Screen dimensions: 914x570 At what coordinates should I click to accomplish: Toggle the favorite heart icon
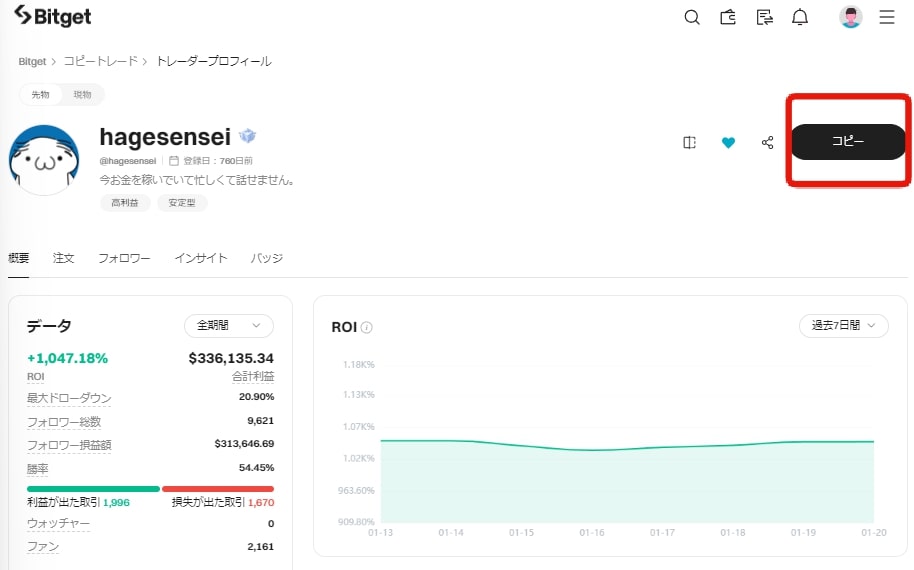pyautogui.click(x=728, y=142)
